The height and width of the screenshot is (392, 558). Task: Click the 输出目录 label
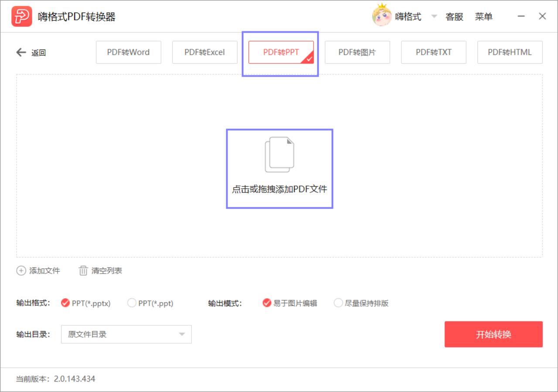click(33, 335)
